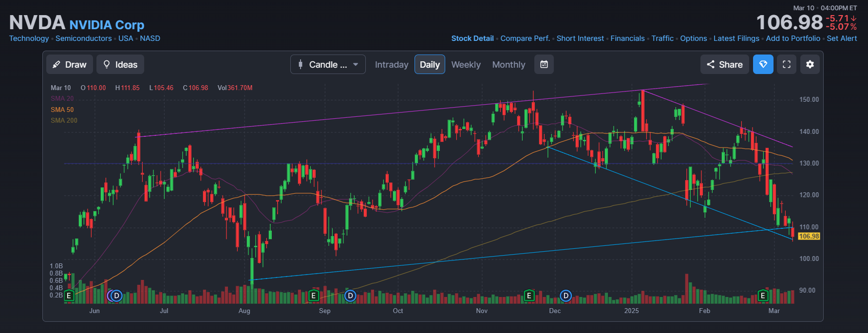The width and height of the screenshot is (868, 333).
Task: Open the calendar date range icon
Action: click(544, 64)
